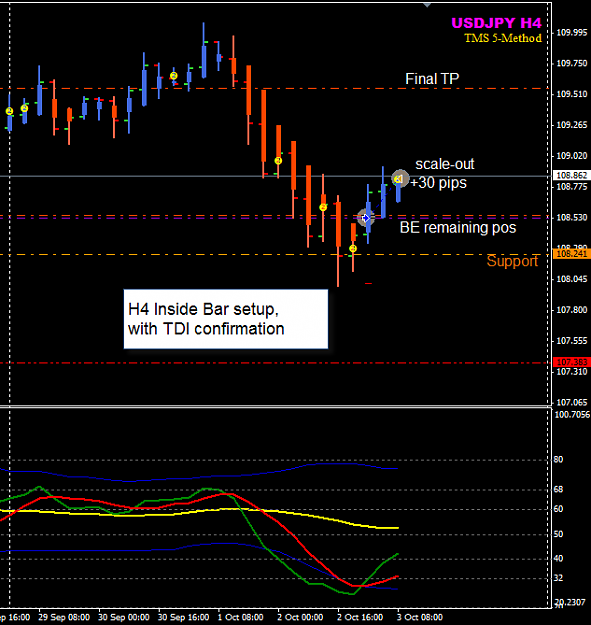Click the indicator level 68 label
The image size is (591, 625).
click(x=558, y=489)
